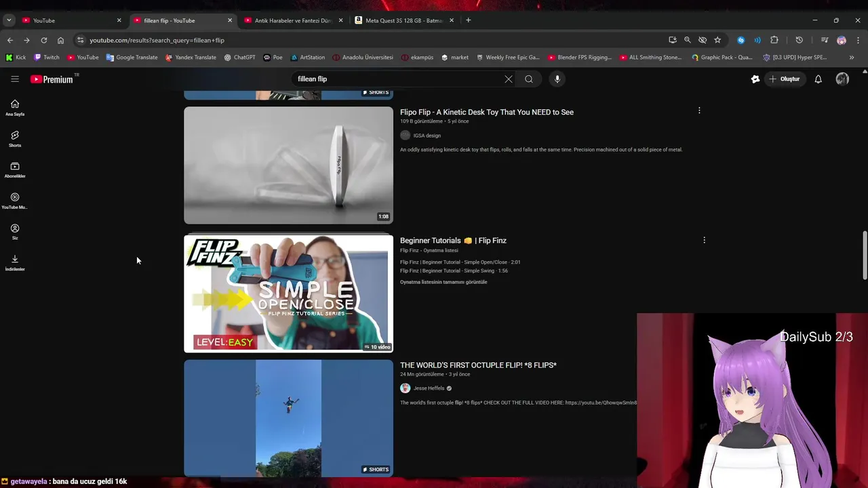Image resolution: width=868 pixels, height=488 pixels.
Task: Switch to 'Meta Quest 3S 128 GB' tab
Action: [x=404, y=20]
